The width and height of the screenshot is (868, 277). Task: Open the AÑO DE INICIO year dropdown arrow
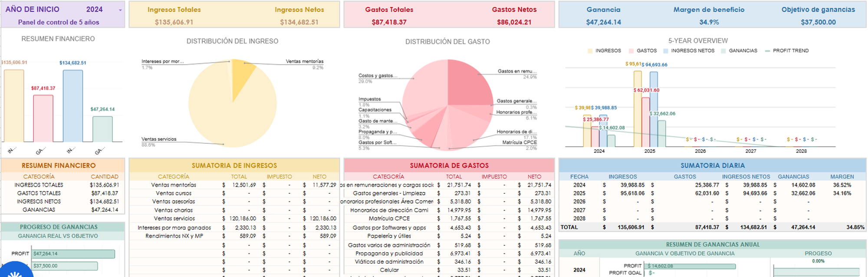click(120, 10)
